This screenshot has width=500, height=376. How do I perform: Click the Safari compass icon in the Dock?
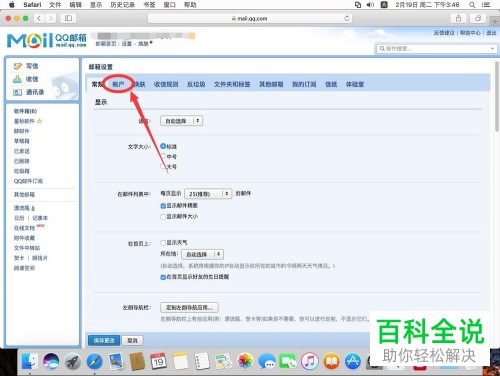(94, 361)
